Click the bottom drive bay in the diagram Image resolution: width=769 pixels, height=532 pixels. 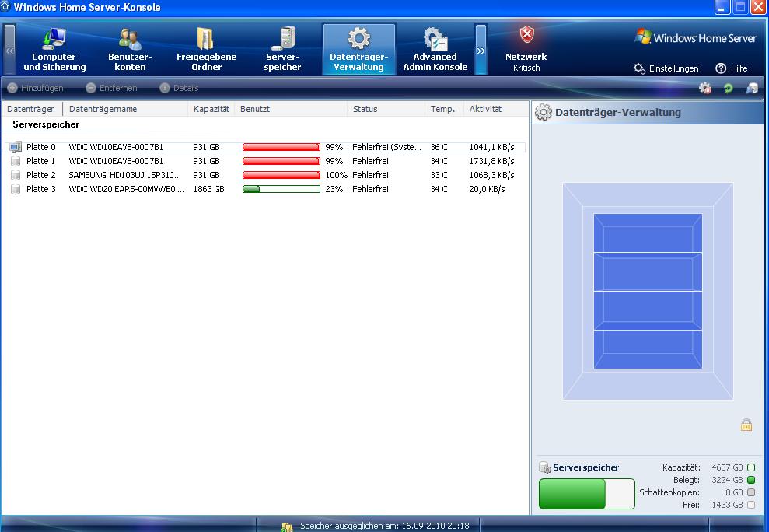648,349
